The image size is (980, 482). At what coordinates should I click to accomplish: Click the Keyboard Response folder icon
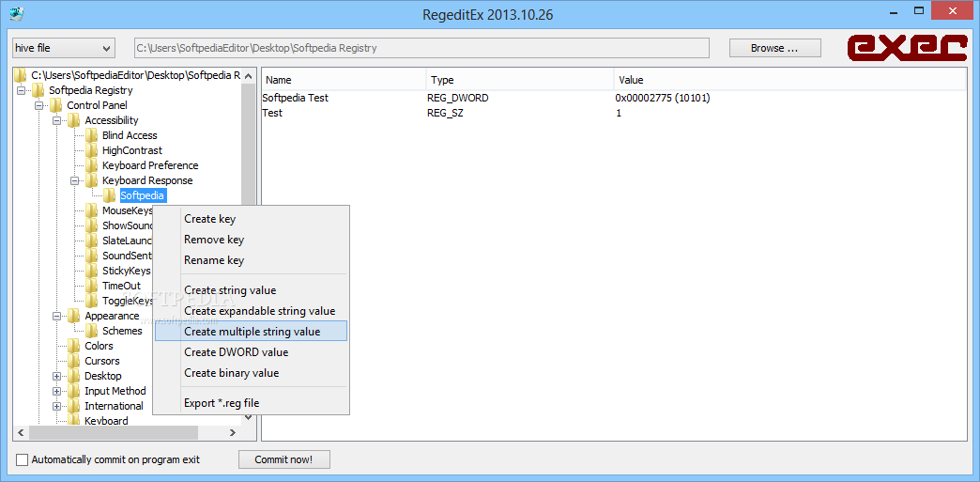pos(92,180)
